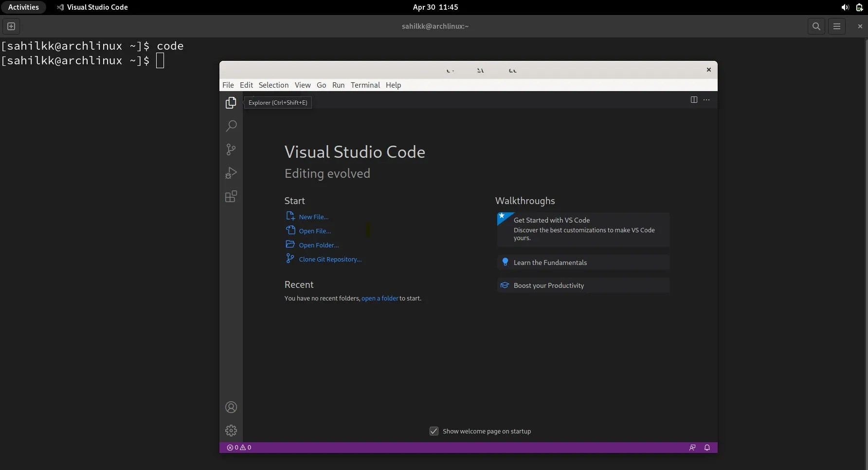Open the Help menu

point(393,85)
